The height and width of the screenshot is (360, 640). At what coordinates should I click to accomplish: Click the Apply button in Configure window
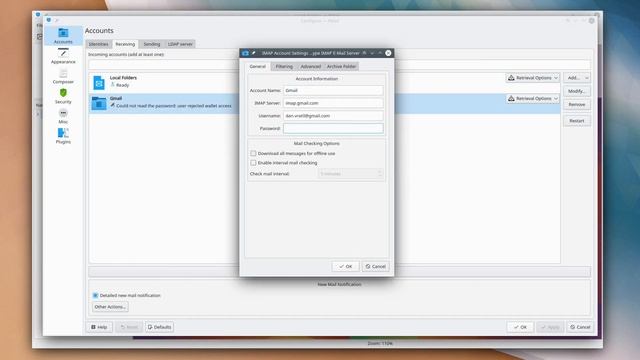pyautogui.click(x=550, y=327)
